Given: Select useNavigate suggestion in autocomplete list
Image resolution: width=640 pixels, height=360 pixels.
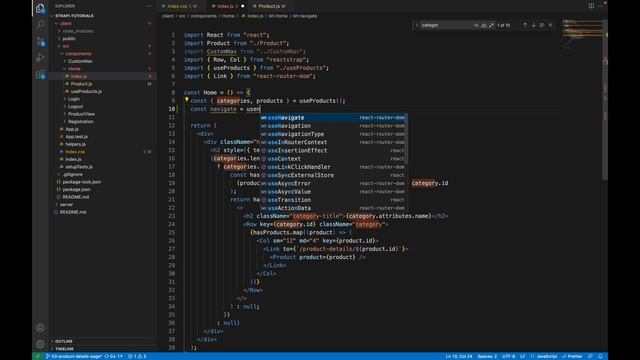Looking at the screenshot, I should tap(333, 118).
